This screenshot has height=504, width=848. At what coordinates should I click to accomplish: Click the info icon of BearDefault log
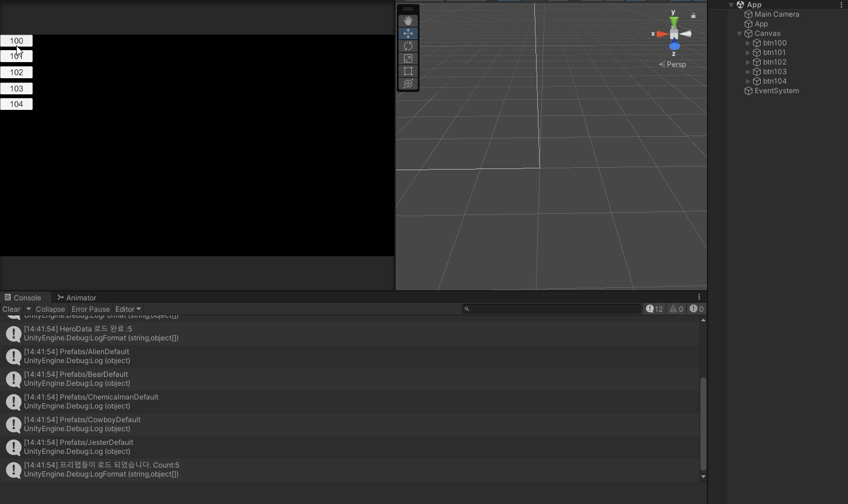13,379
